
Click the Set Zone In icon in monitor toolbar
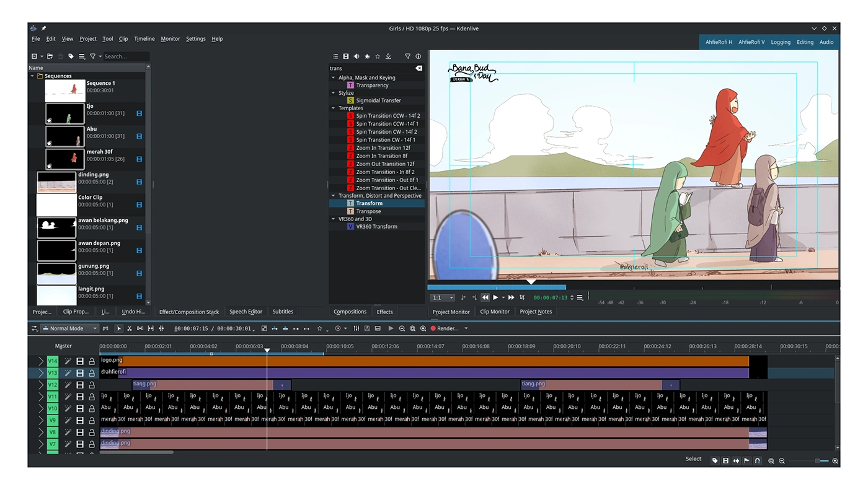[x=464, y=297]
